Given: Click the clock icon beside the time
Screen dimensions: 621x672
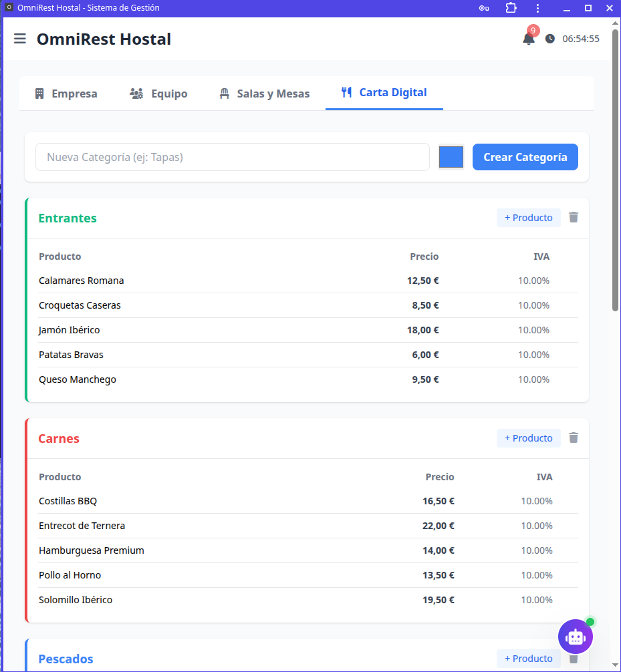Looking at the screenshot, I should [550, 39].
